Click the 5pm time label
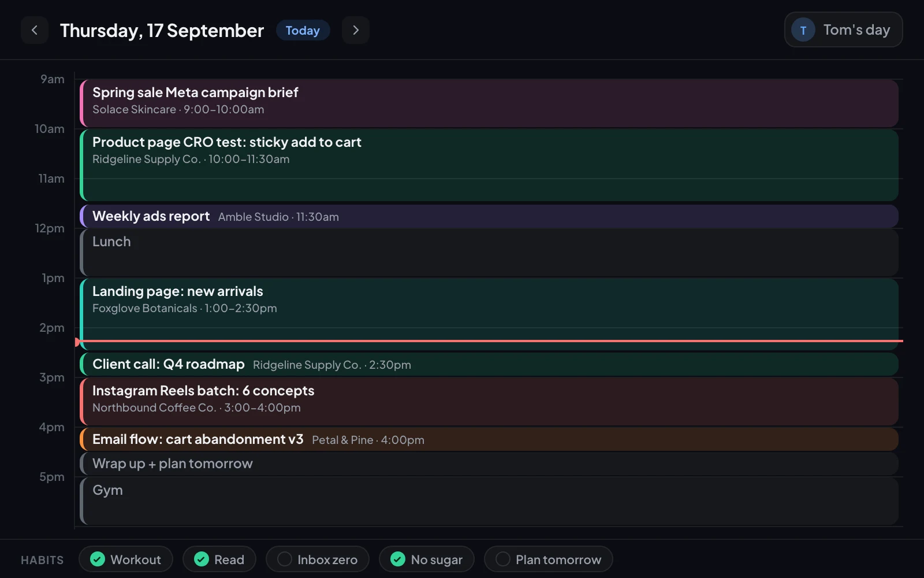 click(52, 477)
